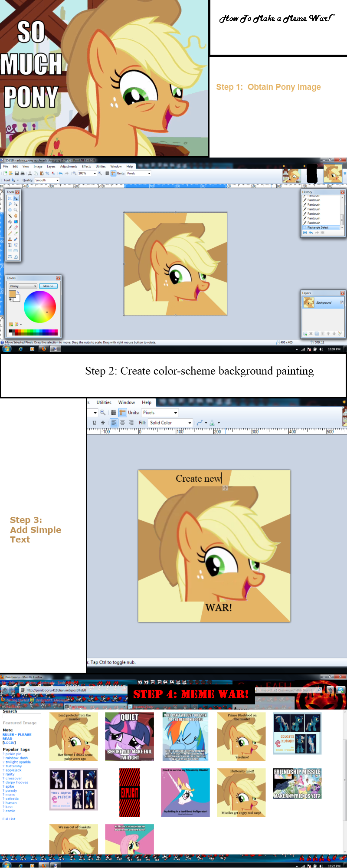Toggle antialiasing icon next to Fill dropdown

point(200,423)
